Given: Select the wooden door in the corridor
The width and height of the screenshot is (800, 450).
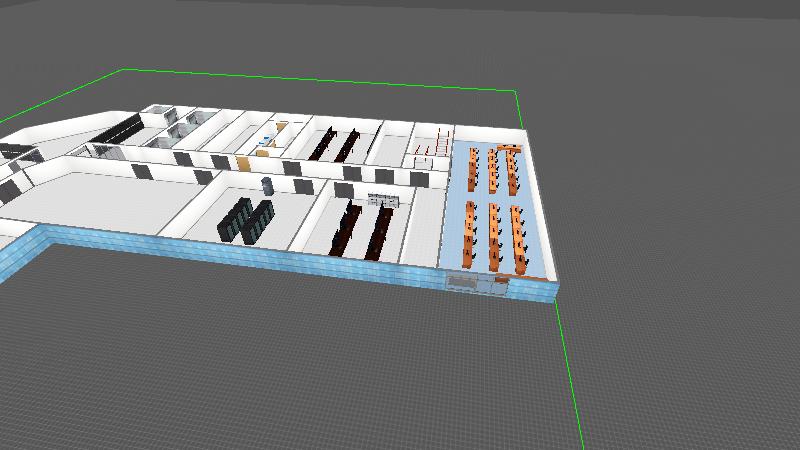Looking at the screenshot, I should pyautogui.click(x=242, y=163).
